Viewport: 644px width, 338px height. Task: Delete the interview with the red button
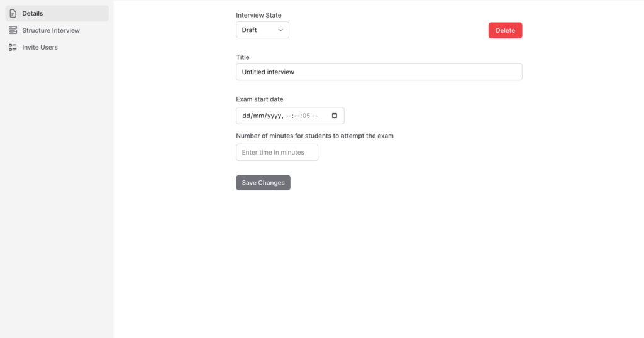click(x=505, y=30)
